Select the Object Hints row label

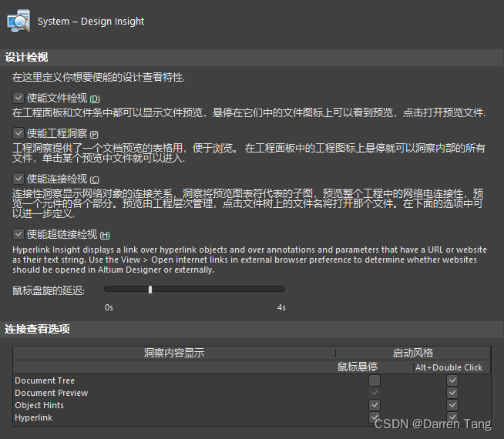coord(39,405)
